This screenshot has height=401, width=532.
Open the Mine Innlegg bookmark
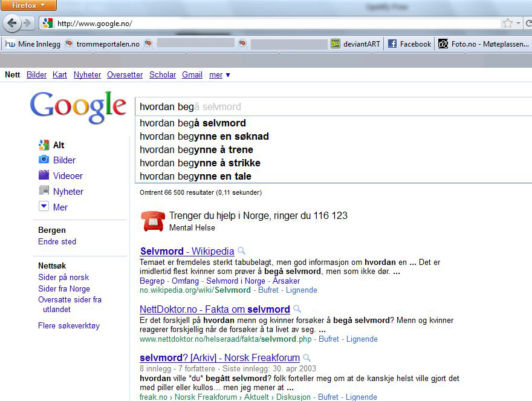pos(33,44)
